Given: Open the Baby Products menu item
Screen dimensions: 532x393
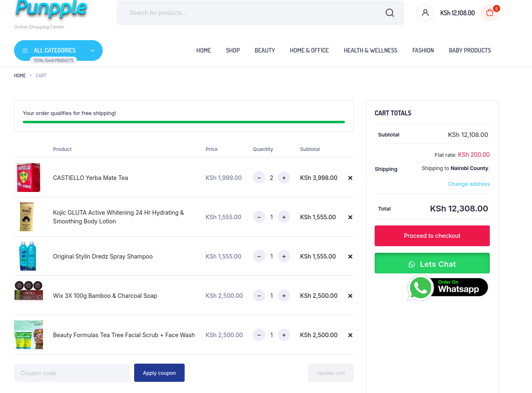Looking at the screenshot, I should click(x=470, y=50).
